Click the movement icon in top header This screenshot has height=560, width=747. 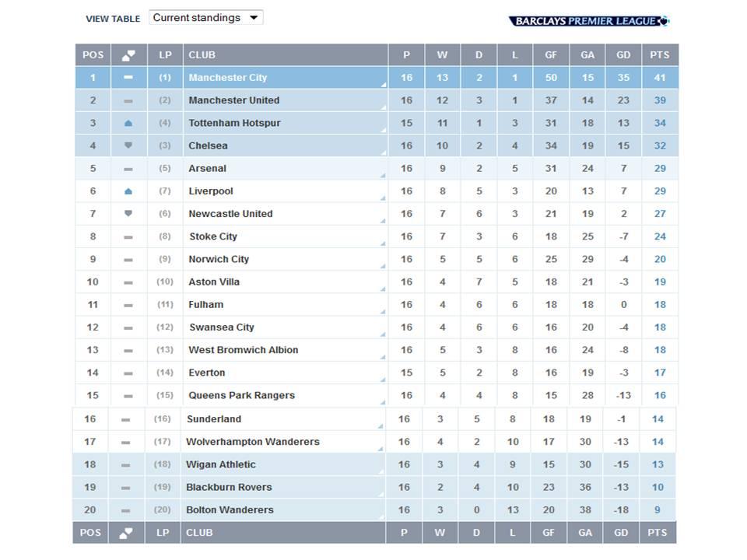pyautogui.click(x=128, y=55)
